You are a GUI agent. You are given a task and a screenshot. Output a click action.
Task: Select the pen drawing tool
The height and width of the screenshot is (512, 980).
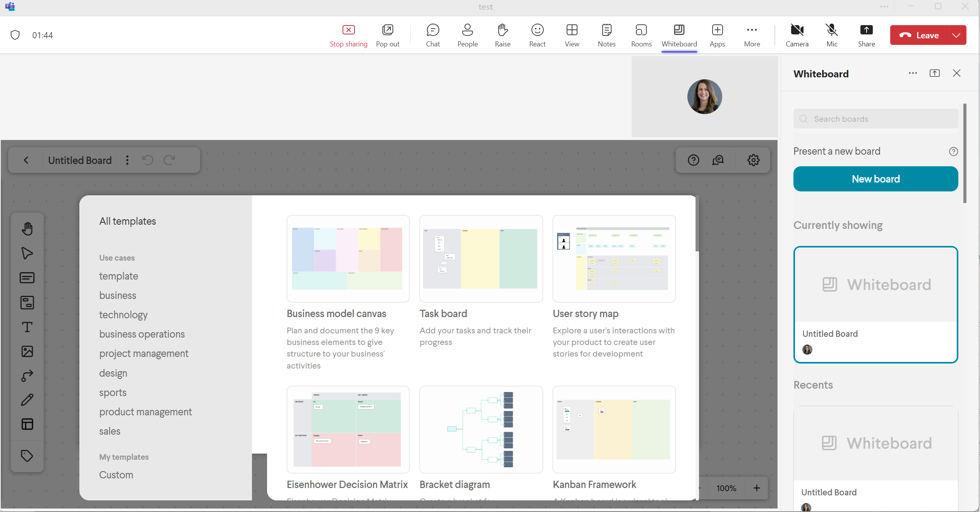27,400
